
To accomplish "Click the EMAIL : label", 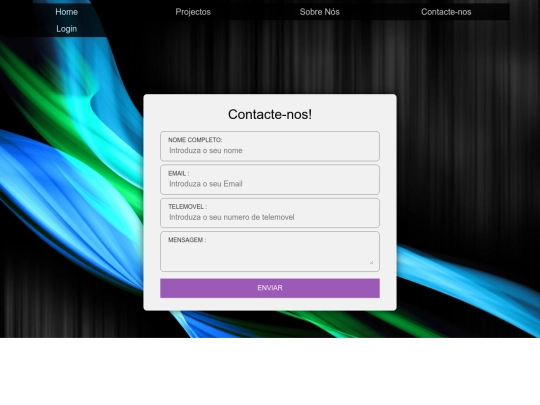I will coord(178,173).
